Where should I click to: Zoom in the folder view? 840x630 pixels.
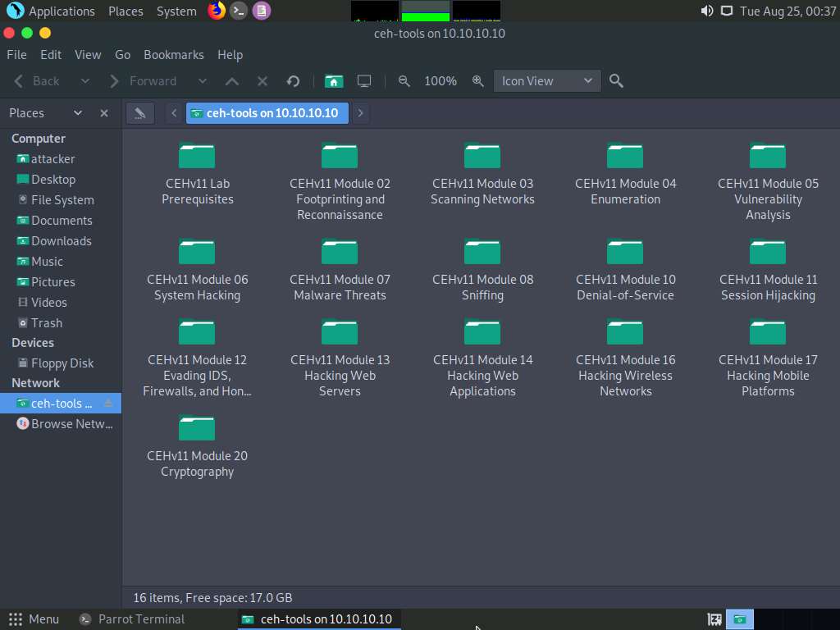tap(478, 81)
